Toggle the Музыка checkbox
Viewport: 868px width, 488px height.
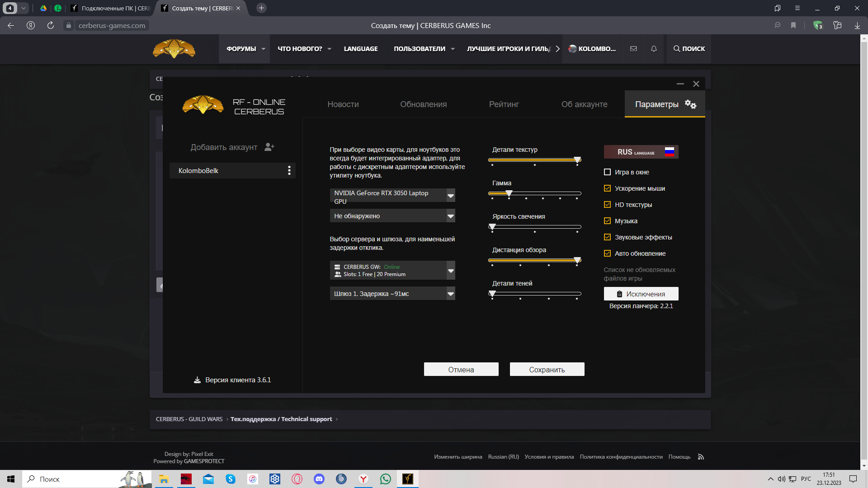click(607, 221)
